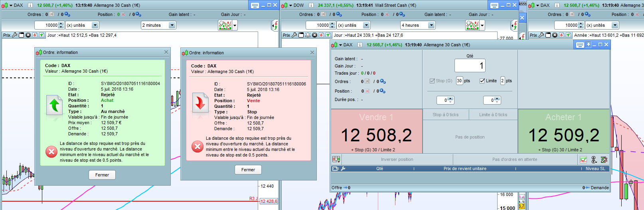Click the position gear icon in left DAX Position row
644x210 pixels.
click(x=138, y=14)
